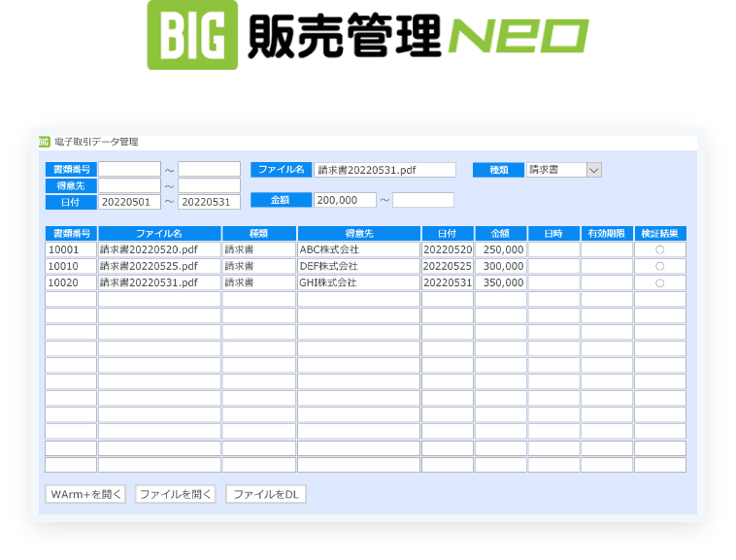Viewport: 736px width, 560px height.
Task: Click amount cell 250,000
Action: click(501, 249)
